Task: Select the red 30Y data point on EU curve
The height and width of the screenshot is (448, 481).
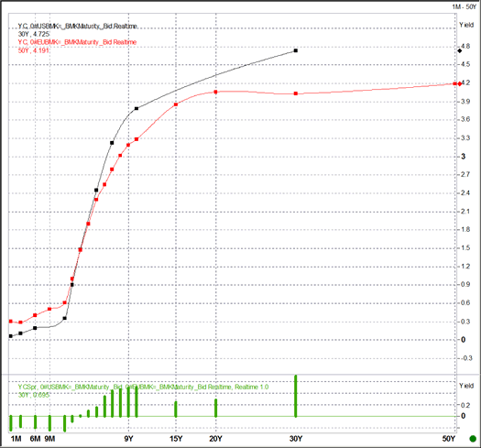Action: [296, 93]
